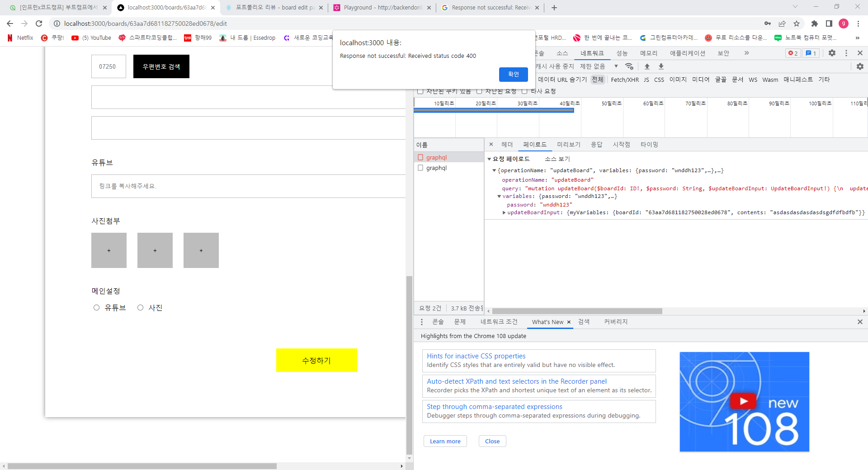
Task: Open the Chrome tab search chevron
Action: click(x=795, y=7)
